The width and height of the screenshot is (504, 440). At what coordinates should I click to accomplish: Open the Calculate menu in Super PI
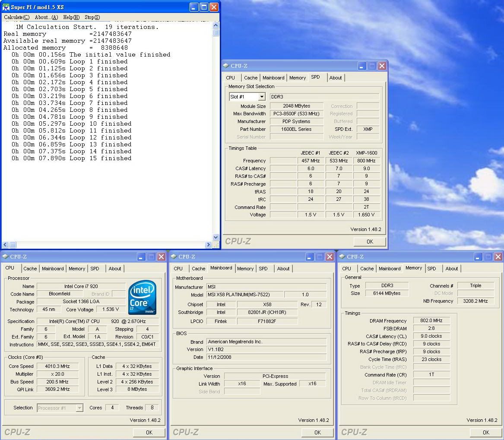16,17
